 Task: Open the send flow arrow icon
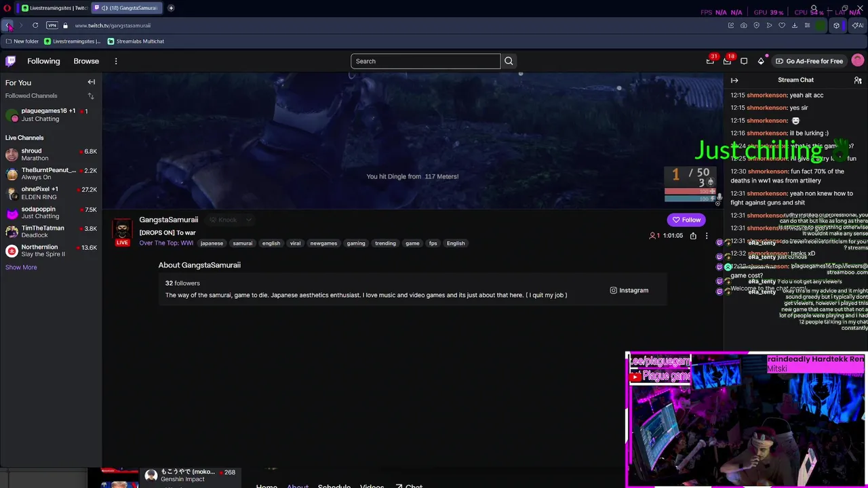tap(769, 25)
